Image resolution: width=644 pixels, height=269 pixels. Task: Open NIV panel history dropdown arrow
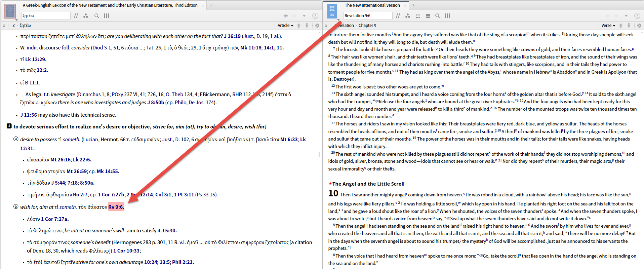point(626,16)
